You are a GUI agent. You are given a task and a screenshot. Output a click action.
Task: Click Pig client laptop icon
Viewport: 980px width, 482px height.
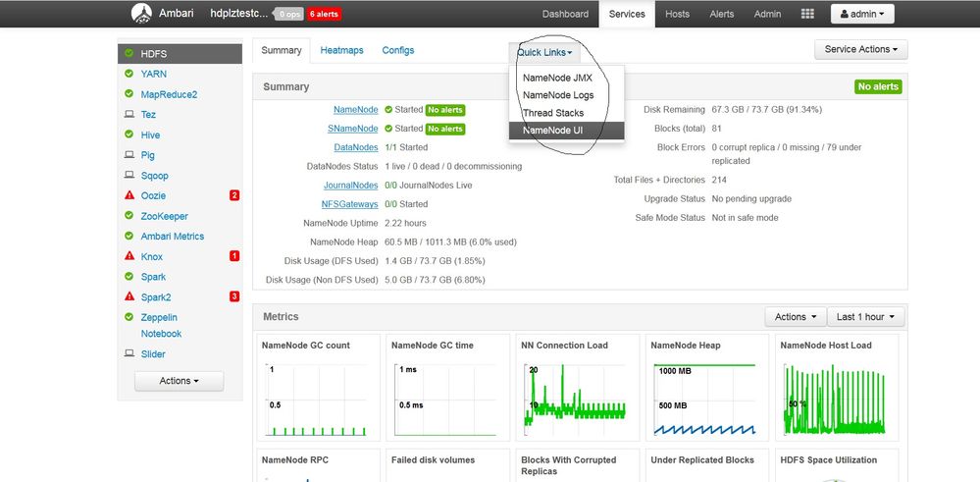[129, 154]
